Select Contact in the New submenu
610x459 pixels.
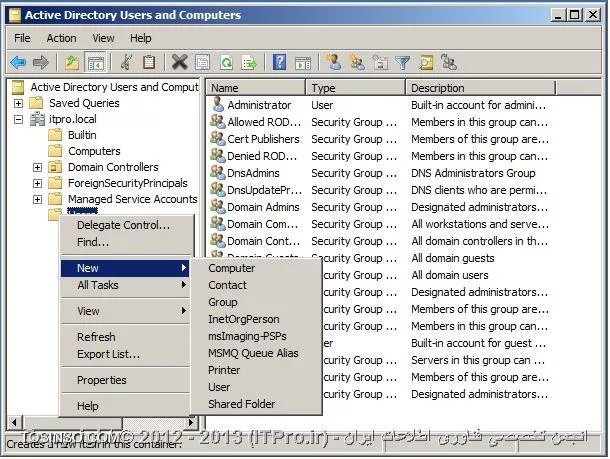[256, 285]
